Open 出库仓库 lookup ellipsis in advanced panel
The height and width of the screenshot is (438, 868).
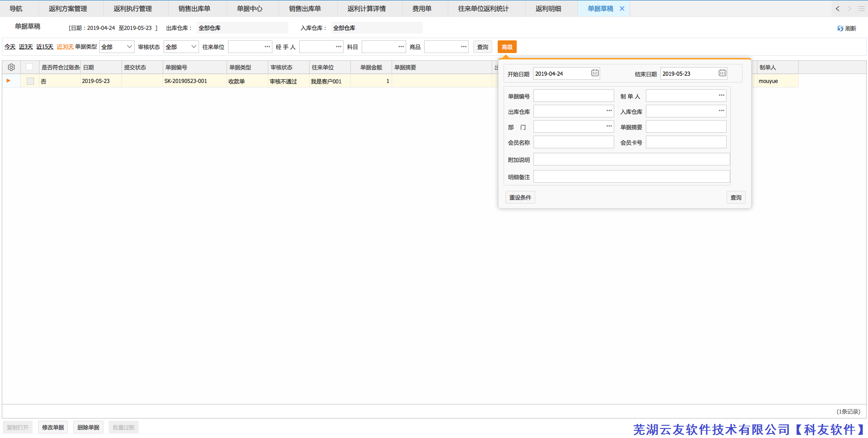point(609,111)
